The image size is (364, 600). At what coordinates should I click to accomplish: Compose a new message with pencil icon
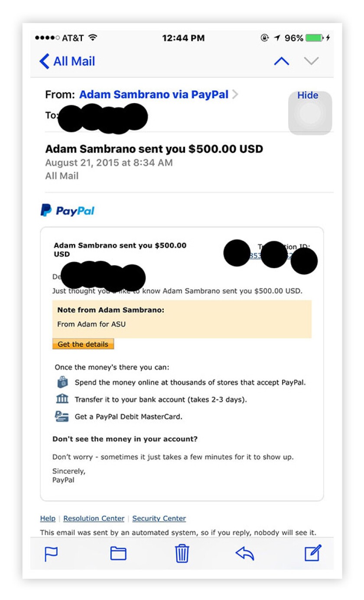pyautogui.click(x=312, y=553)
